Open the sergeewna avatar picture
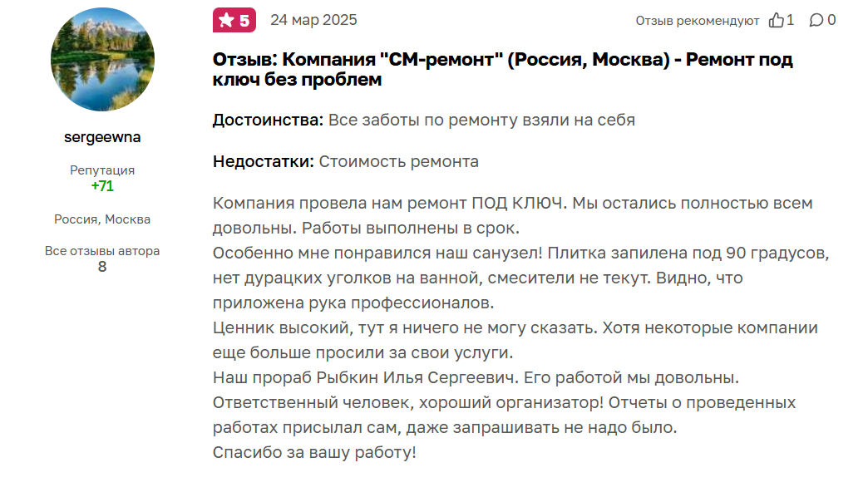The height and width of the screenshot is (497, 868). [x=102, y=61]
